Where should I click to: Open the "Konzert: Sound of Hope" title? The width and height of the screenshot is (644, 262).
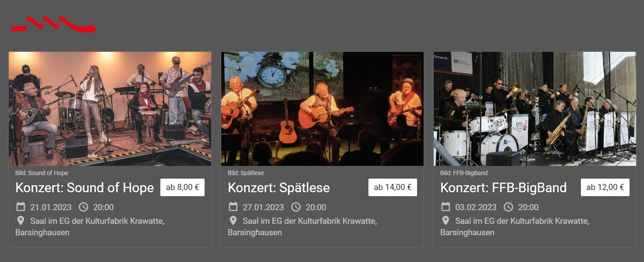pos(85,188)
